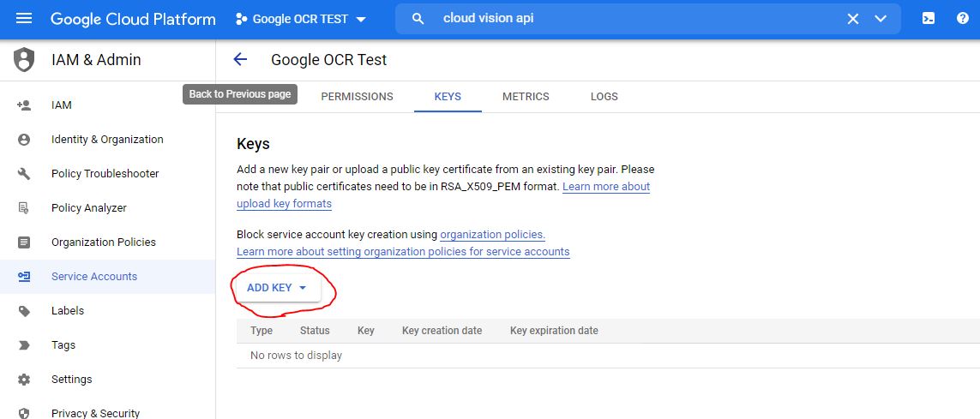Open the organization policies link
The height and width of the screenshot is (419, 980).
pyautogui.click(x=492, y=235)
